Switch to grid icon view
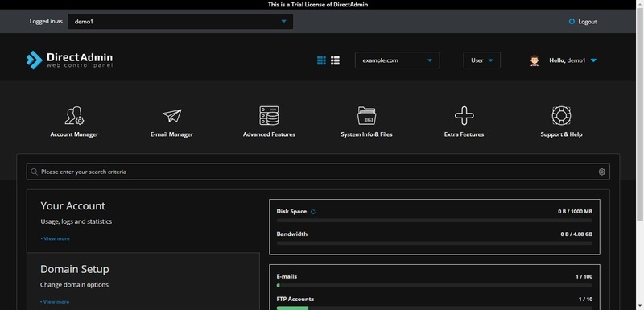 tap(321, 60)
